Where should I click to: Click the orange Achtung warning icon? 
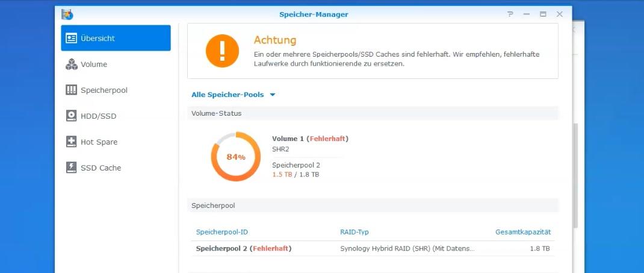point(222,51)
